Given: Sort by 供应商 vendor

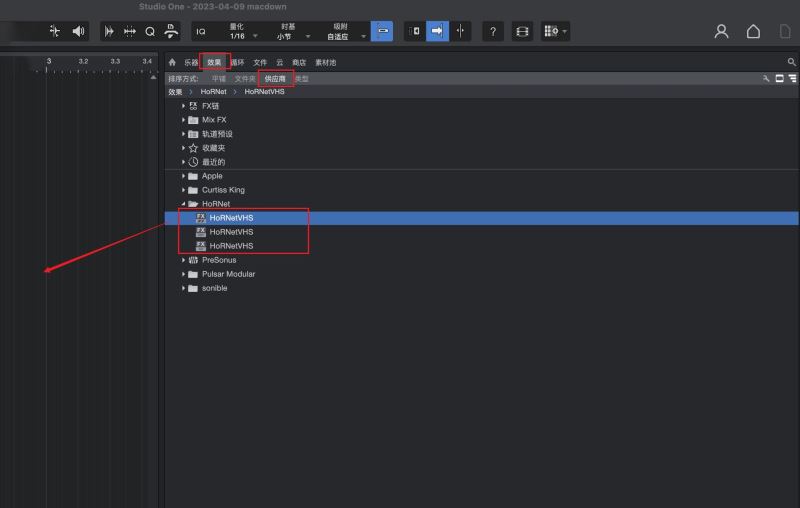Looking at the screenshot, I should tap(275, 79).
